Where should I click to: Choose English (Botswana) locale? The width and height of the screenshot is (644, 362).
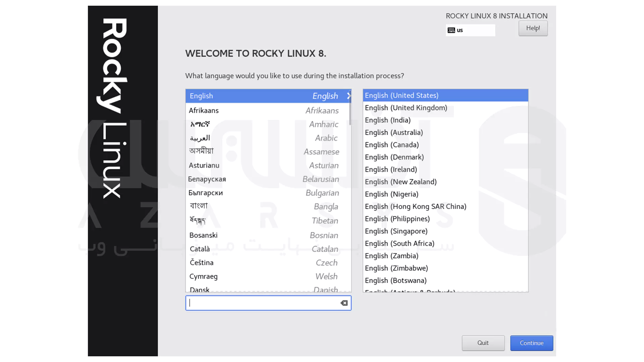(x=445, y=281)
